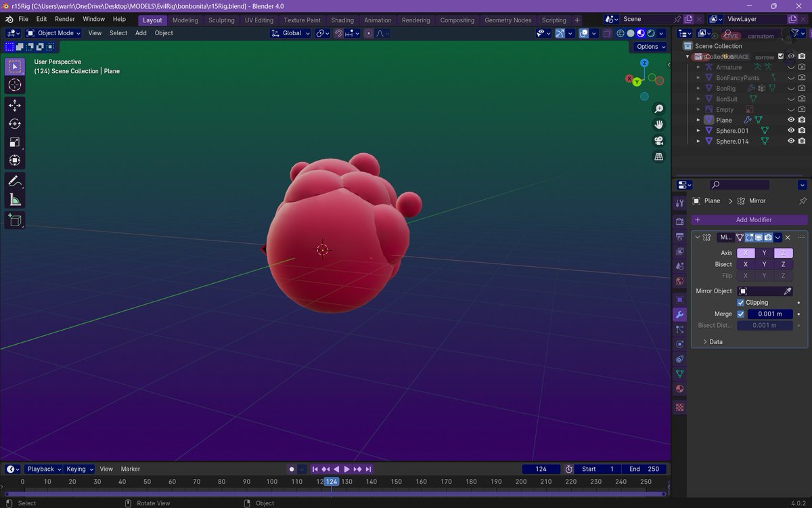This screenshot has width=812, height=508.
Task: Choose the Rotate tool
Action: coord(15,124)
